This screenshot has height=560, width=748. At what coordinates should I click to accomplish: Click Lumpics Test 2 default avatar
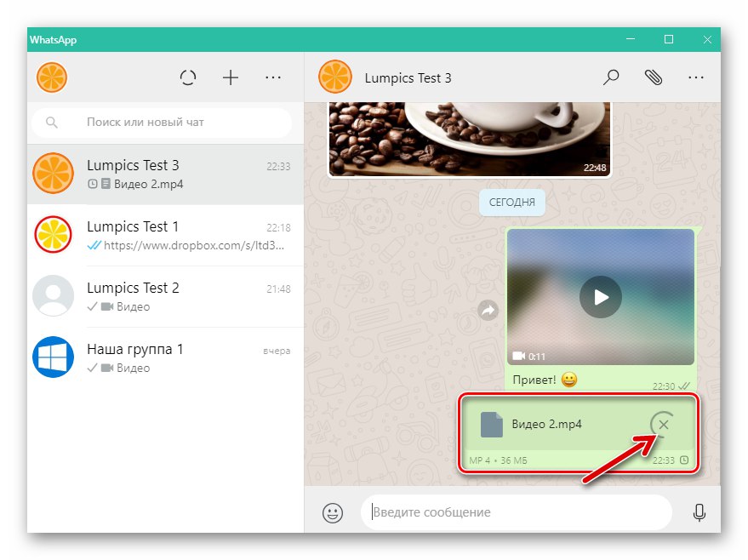[53, 295]
